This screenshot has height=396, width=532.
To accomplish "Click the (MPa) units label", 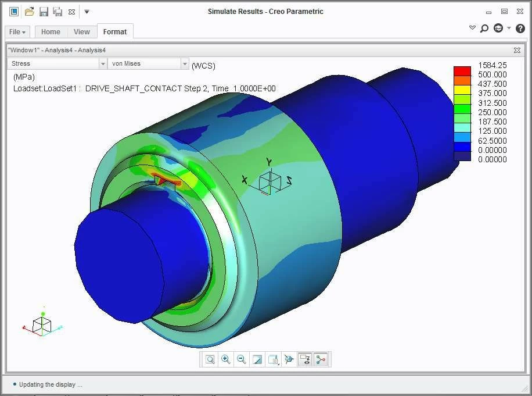I will (x=24, y=77).
